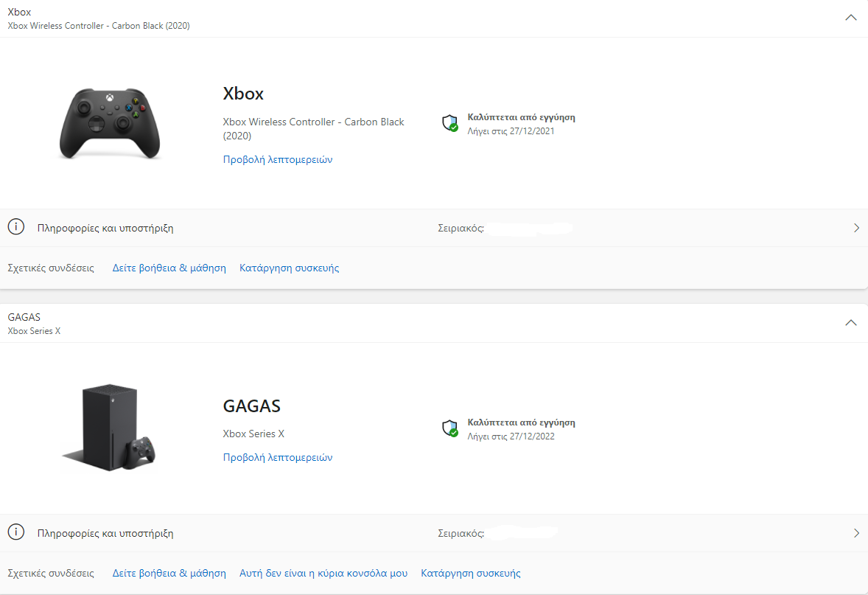Click the 'Xbox' header title of the first card

(x=19, y=13)
